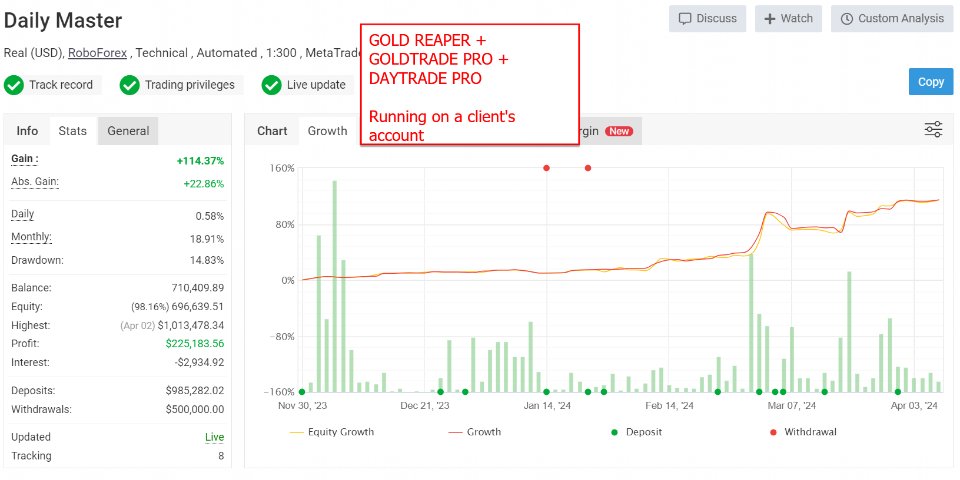
Task: Toggle the Growth legend series
Action: 475,432
